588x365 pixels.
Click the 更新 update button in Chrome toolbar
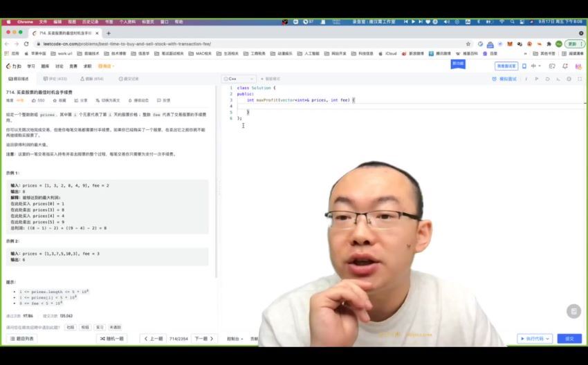[x=574, y=44]
